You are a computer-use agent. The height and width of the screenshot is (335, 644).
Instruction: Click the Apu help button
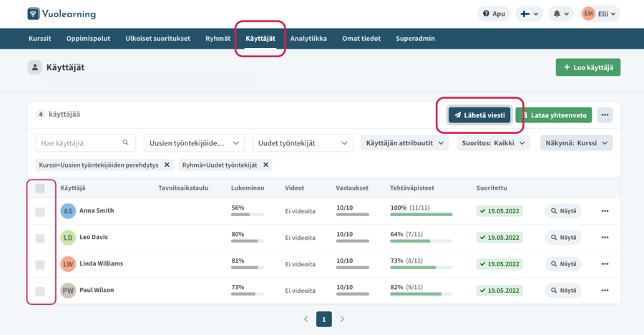(494, 14)
